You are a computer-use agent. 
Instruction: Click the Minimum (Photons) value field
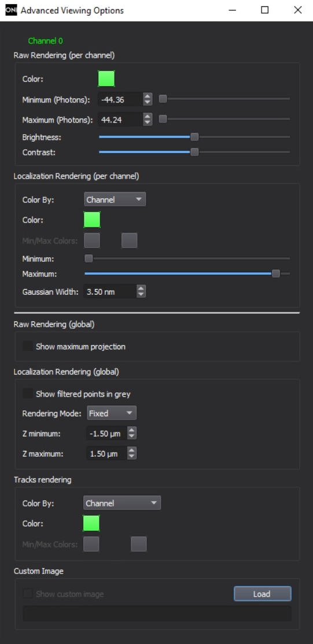(x=121, y=99)
